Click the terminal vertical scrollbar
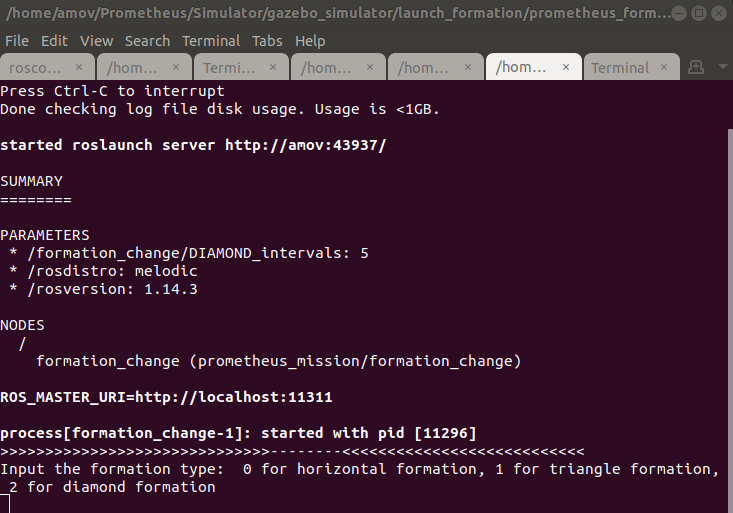This screenshot has width=733, height=513. pyautogui.click(x=730, y=321)
